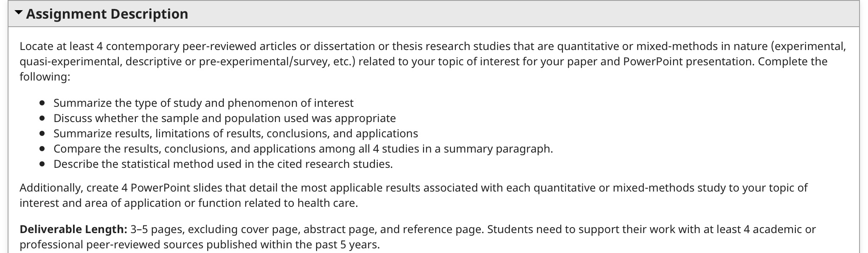Click the 'Describe the statistical method' line
The width and height of the screenshot is (868, 253).
pos(223,164)
